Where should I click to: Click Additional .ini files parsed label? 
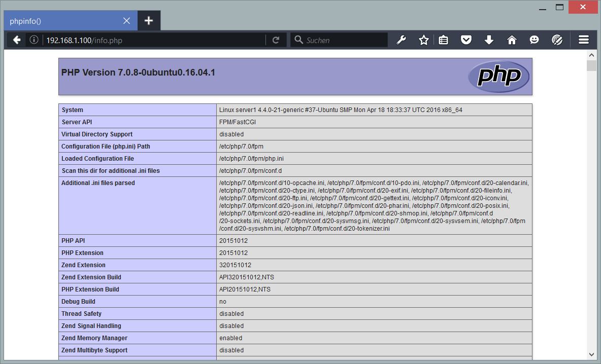click(x=98, y=183)
